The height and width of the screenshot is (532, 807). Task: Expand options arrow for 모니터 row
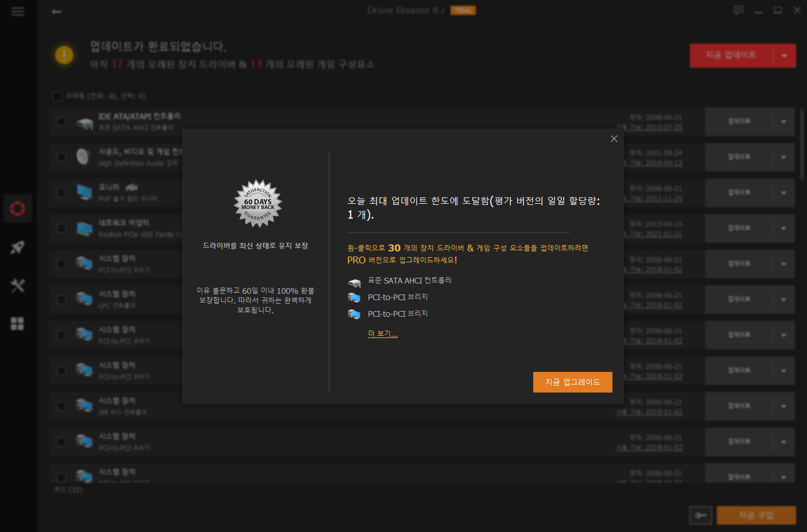point(784,193)
